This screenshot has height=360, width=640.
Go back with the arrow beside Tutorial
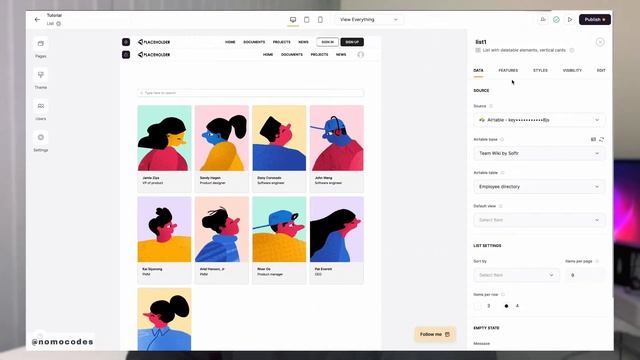[37, 19]
